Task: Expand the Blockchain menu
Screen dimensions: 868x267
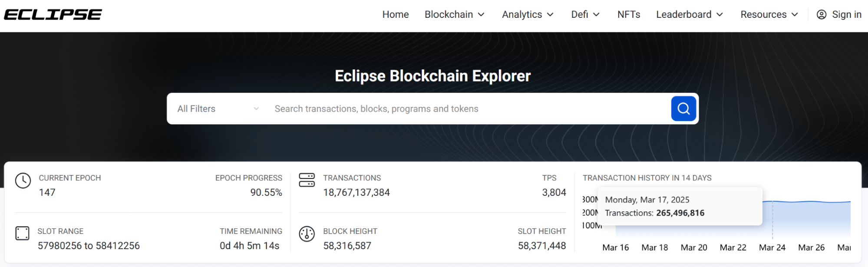Action: tap(454, 15)
